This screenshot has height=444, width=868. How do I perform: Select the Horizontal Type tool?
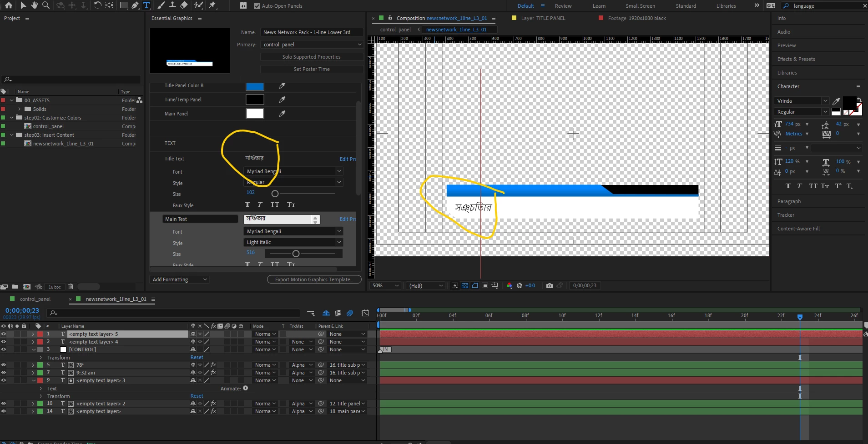point(146,5)
